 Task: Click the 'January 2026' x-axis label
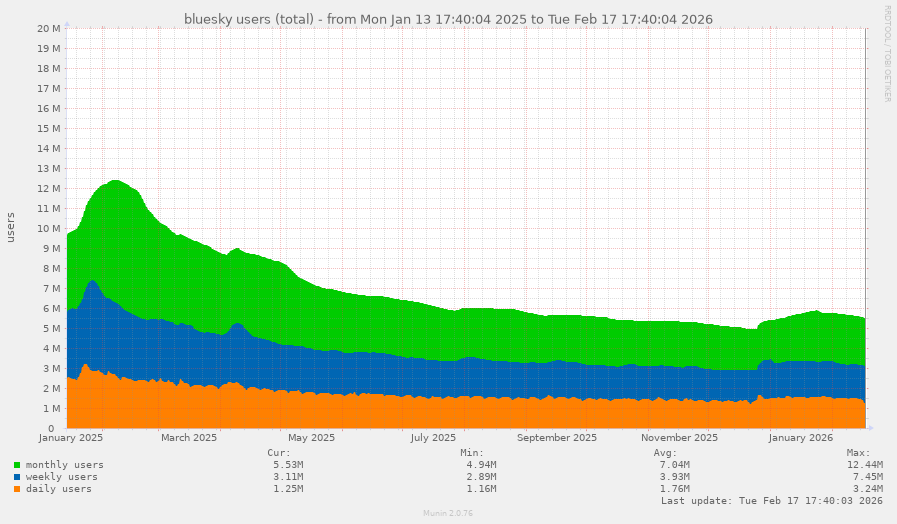(x=801, y=438)
